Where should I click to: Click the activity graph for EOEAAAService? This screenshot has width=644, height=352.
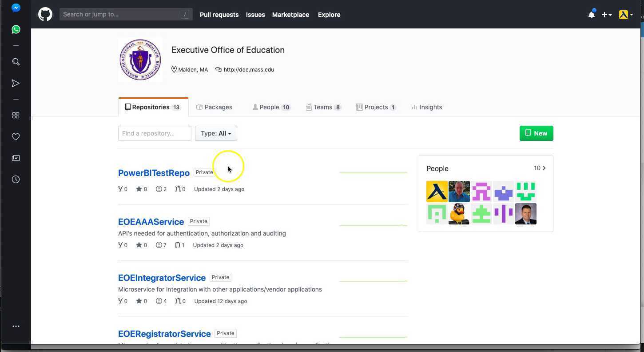click(373, 225)
